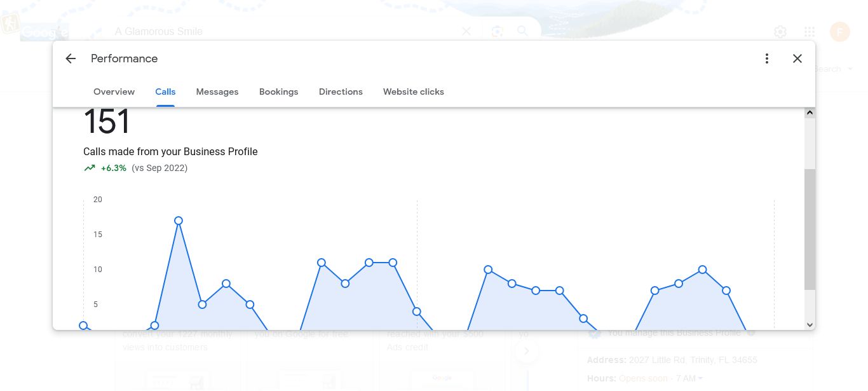Select the Calls tab
The width and height of the screenshot is (868, 391).
point(165,92)
